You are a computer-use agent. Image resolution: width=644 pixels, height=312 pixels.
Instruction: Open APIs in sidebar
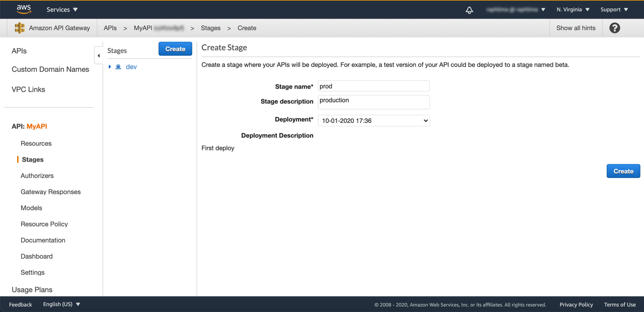19,51
